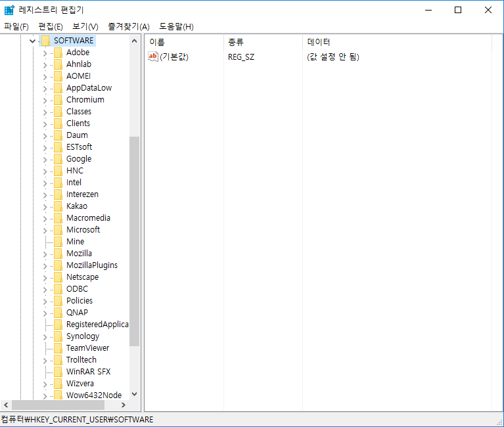Click tree horizontal scroll left arrow
Screen dimensions: 504x427
pyautogui.click(x=6, y=405)
